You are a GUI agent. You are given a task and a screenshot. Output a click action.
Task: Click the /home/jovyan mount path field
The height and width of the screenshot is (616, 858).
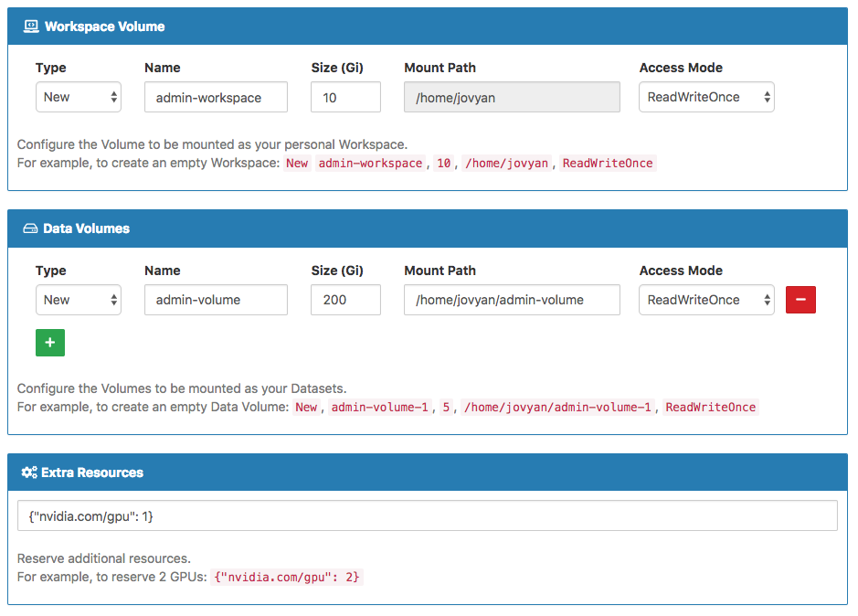tap(512, 97)
